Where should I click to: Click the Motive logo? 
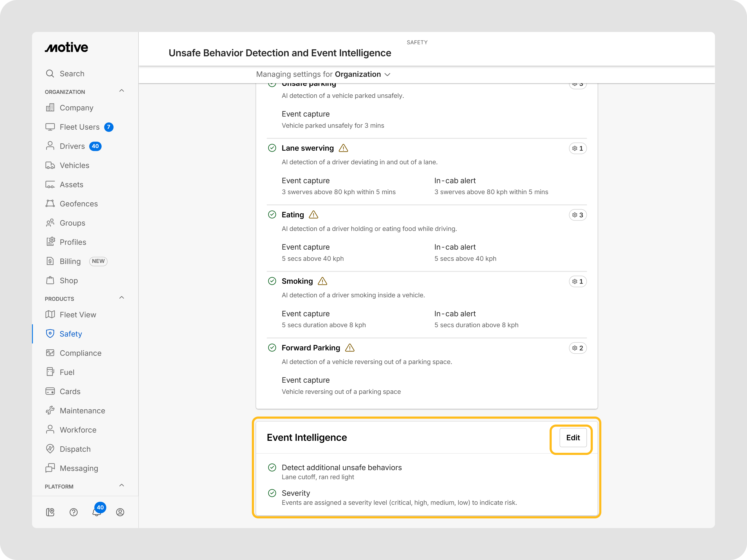(x=66, y=47)
